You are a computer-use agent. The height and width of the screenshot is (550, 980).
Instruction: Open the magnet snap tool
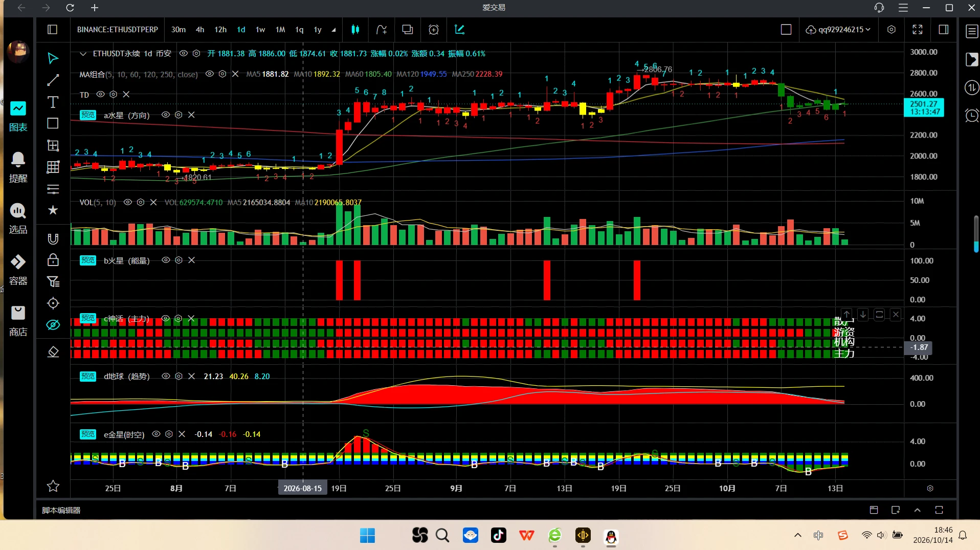[53, 239]
